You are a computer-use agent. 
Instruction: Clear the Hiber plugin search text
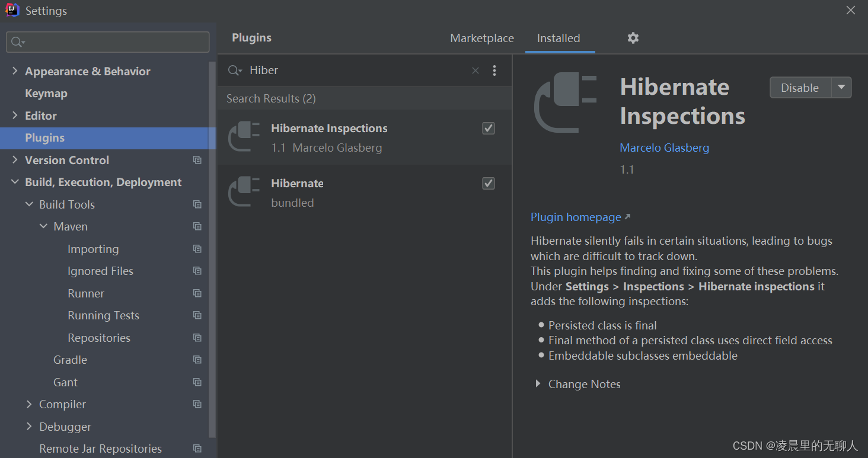[476, 71]
